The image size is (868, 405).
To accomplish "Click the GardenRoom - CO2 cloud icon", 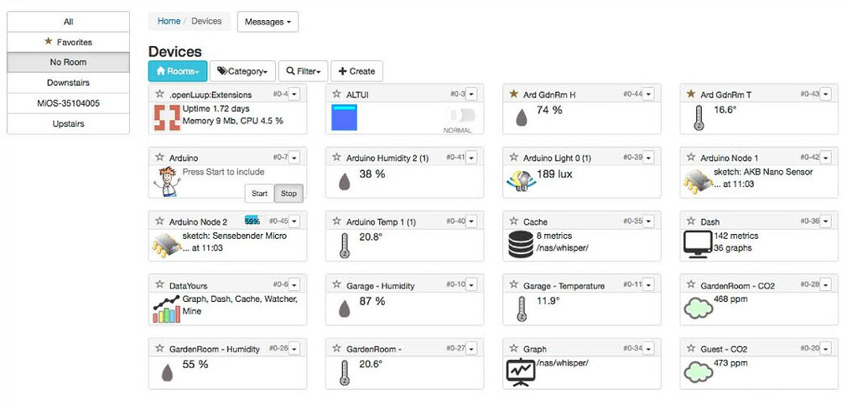I will point(698,308).
